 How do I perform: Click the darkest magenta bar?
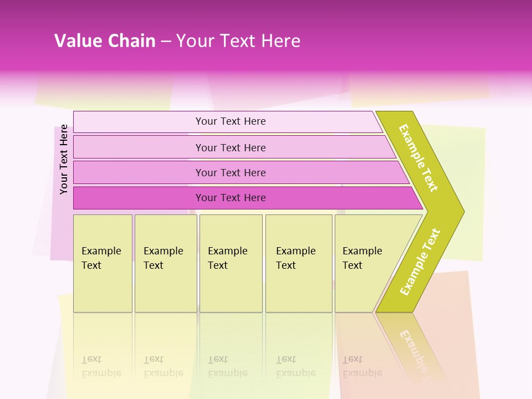click(x=230, y=198)
